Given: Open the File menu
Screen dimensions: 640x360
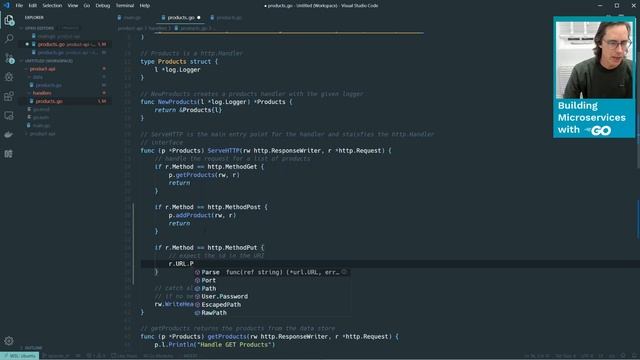Looking at the screenshot, I should [19, 6].
